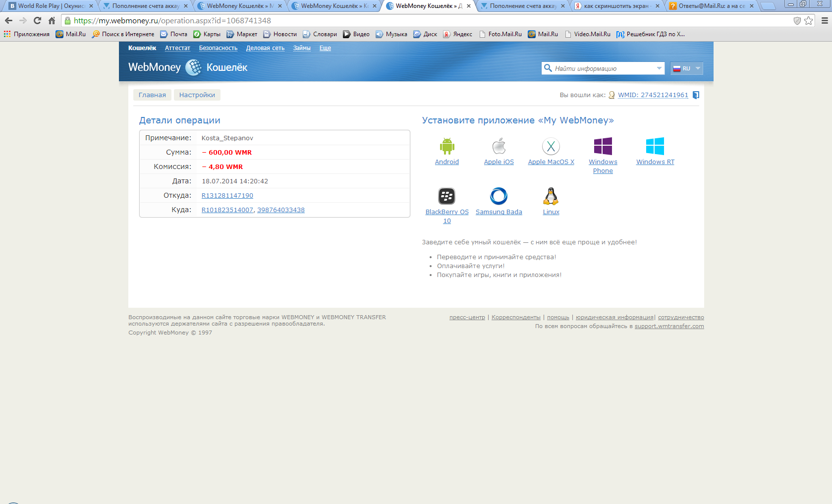The image size is (832, 504).
Task: Select Кошелёк in top navigation
Action: [x=142, y=48]
